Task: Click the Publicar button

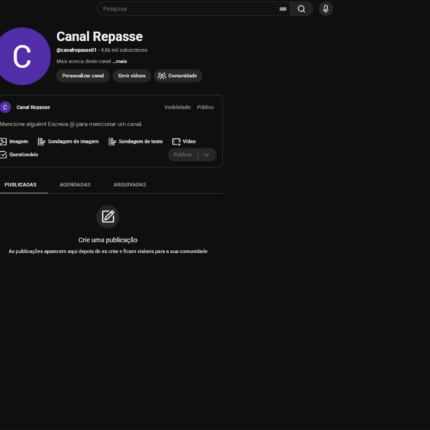Action: click(183, 155)
